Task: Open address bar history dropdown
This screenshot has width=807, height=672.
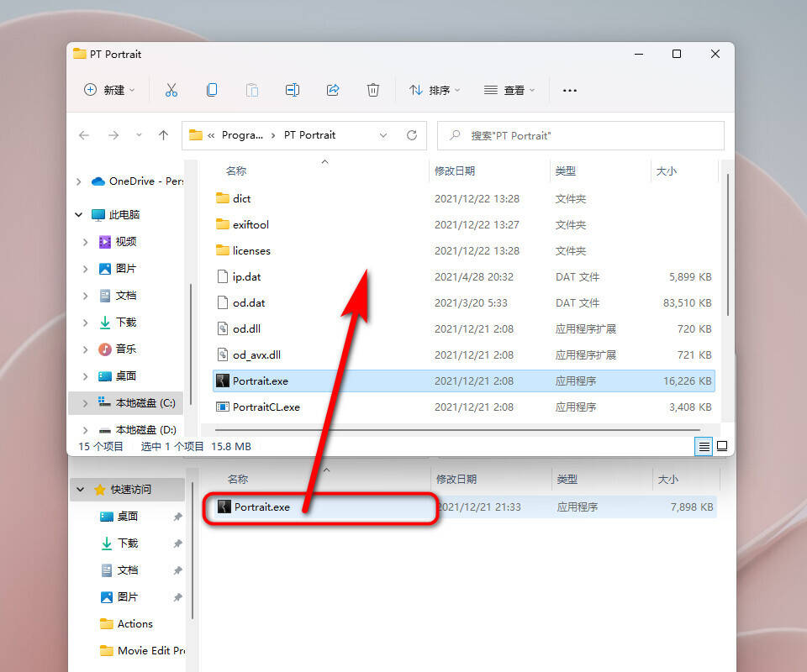Action: [383, 135]
